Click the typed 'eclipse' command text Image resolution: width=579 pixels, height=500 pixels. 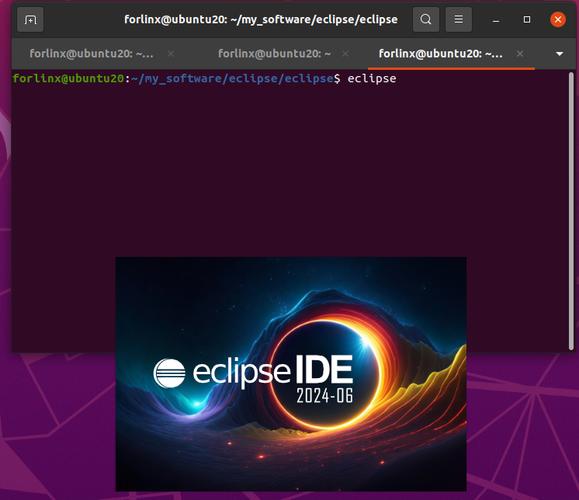(x=372, y=79)
